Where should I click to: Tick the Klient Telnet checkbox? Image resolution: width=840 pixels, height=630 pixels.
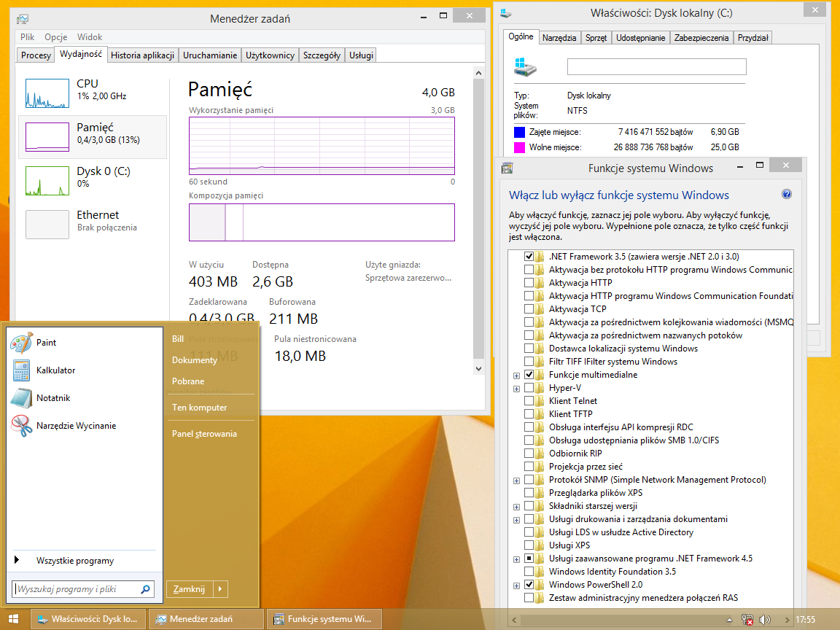529,401
